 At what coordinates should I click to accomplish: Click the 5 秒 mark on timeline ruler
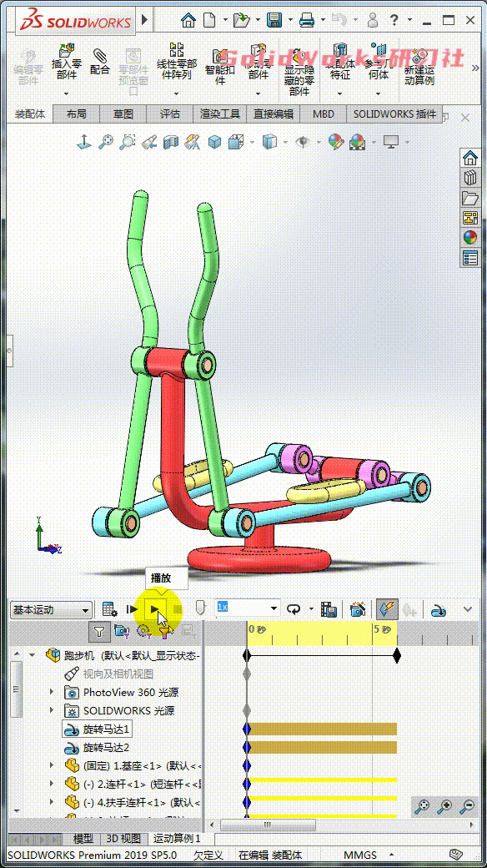[382, 629]
